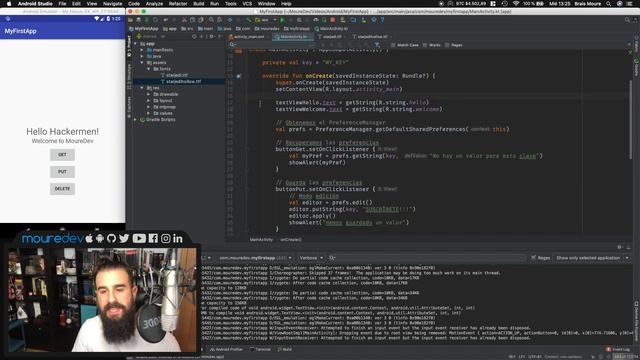
Task: Tap the PUT button in the emulator
Action: pyautogui.click(x=62, y=172)
